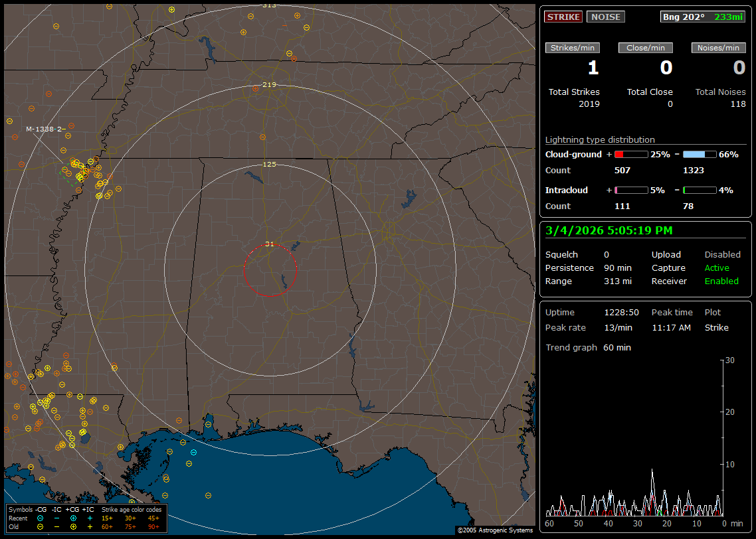Click the recent -CG symbol in legend
The image size is (756, 539).
[40, 518]
